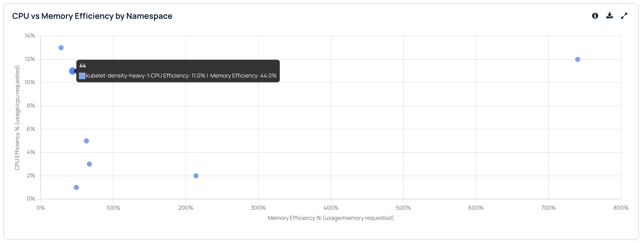
Task: Select the outlier point near 740% memory efficiency
Action: (x=578, y=59)
